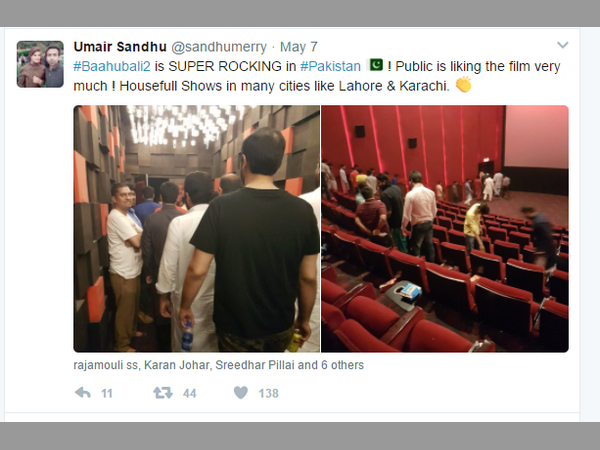Open Umair Sandhu's profile avatar
600x450 pixels.
pos(40,64)
